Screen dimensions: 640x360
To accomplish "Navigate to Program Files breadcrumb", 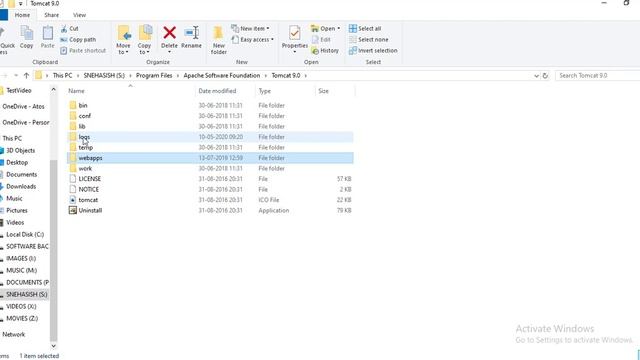I will 154,76.
